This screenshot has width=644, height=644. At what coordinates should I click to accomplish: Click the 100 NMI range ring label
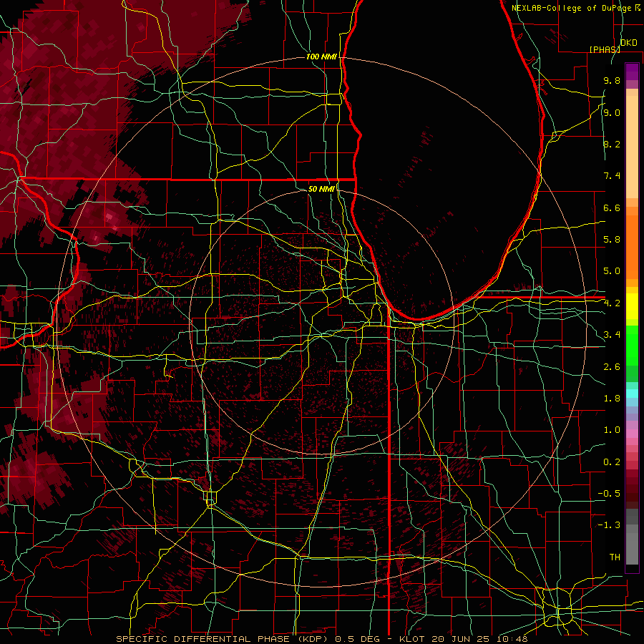[x=321, y=57]
